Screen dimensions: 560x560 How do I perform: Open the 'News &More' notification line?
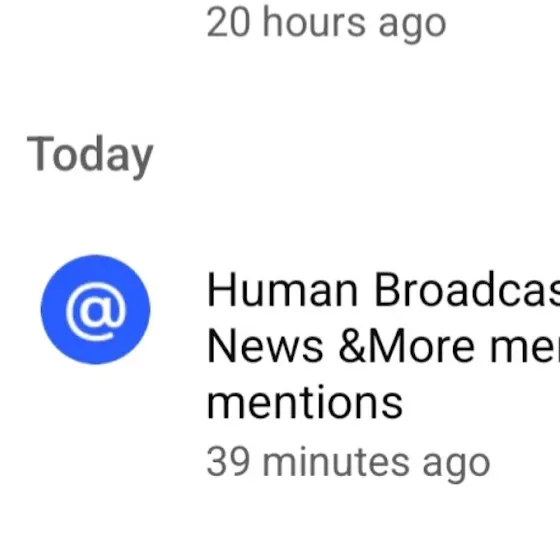click(x=383, y=346)
